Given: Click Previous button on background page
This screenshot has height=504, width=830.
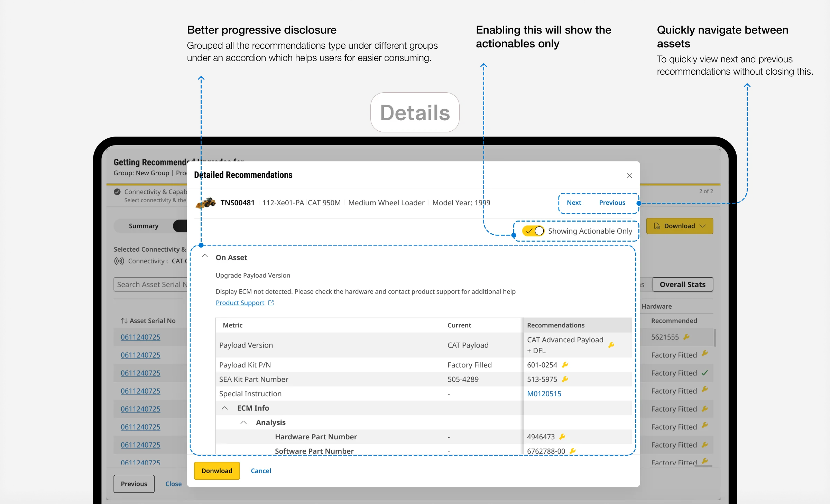Looking at the screenshot, I should 134,484.
